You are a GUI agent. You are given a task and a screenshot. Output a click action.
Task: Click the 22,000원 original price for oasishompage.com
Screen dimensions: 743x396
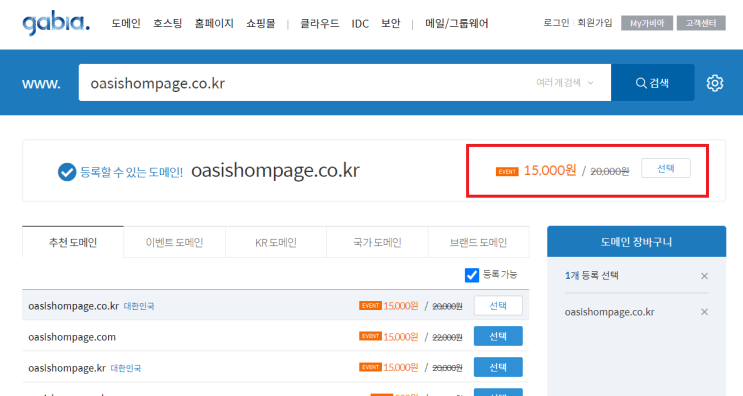point(447,337)
